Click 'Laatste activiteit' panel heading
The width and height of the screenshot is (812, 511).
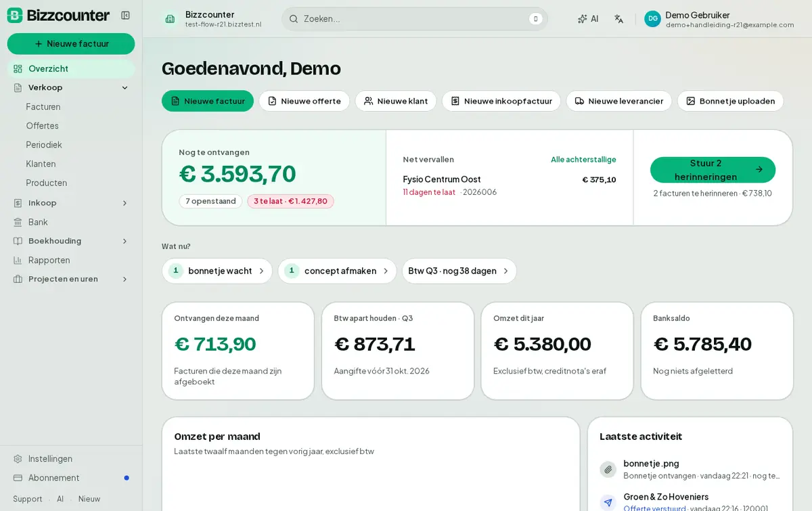(x=641, y=437)
